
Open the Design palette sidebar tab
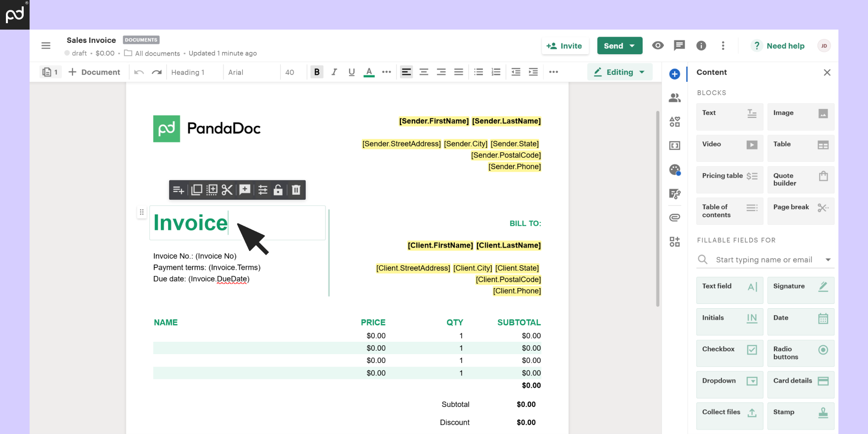(x=675, y=170)
